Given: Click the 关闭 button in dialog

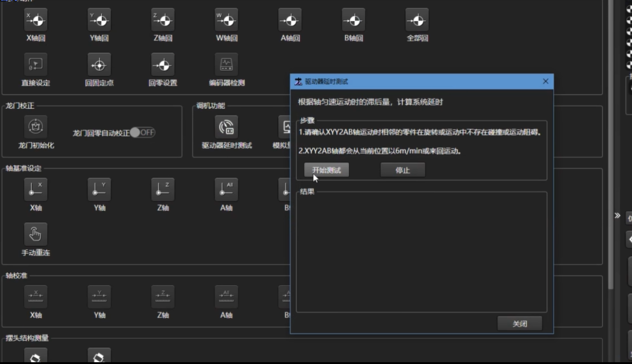Looking at the screenshot, I should tap(519, 324).
